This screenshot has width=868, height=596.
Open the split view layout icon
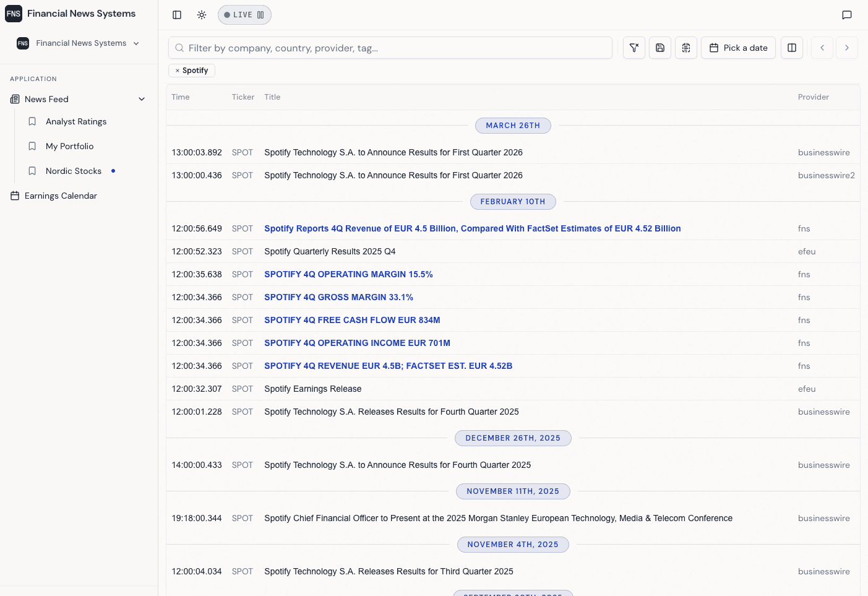[x=791, y=47]
